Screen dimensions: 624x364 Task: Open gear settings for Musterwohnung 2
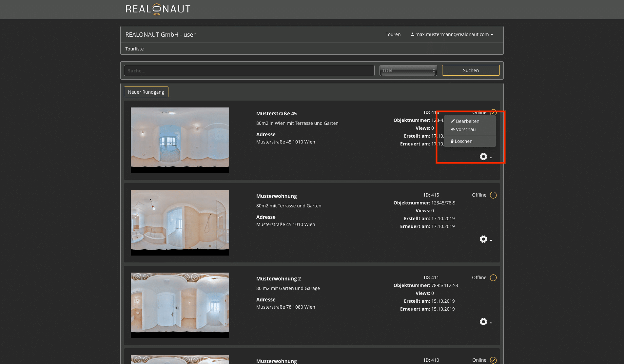(483, 322)
